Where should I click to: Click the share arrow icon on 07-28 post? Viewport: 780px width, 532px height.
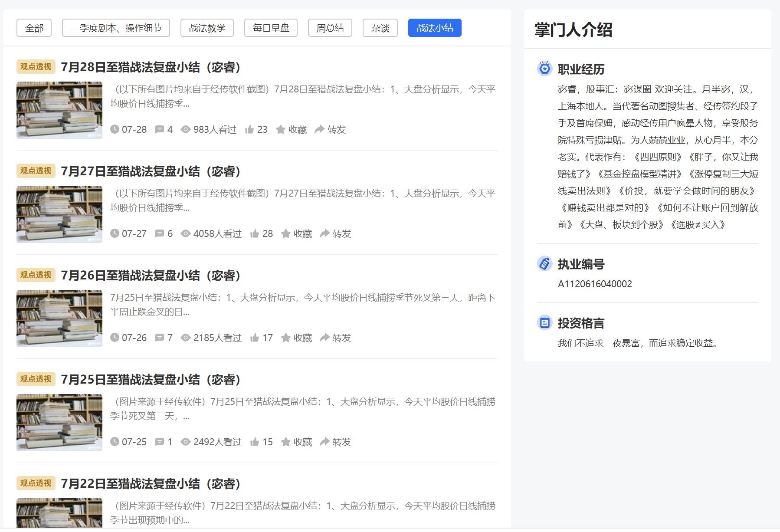tap(319, 129)
